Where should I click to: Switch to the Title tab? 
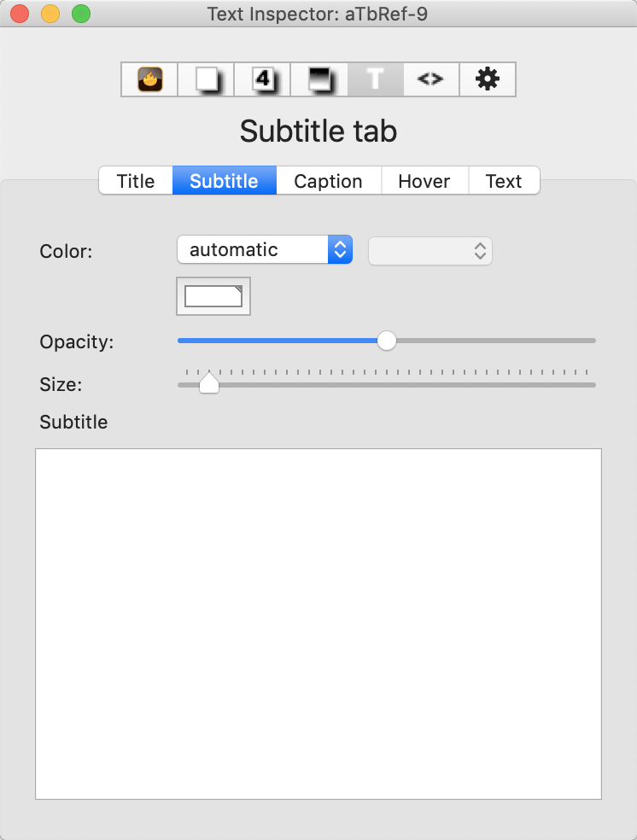pyautogui.click(x=135, y=180)
